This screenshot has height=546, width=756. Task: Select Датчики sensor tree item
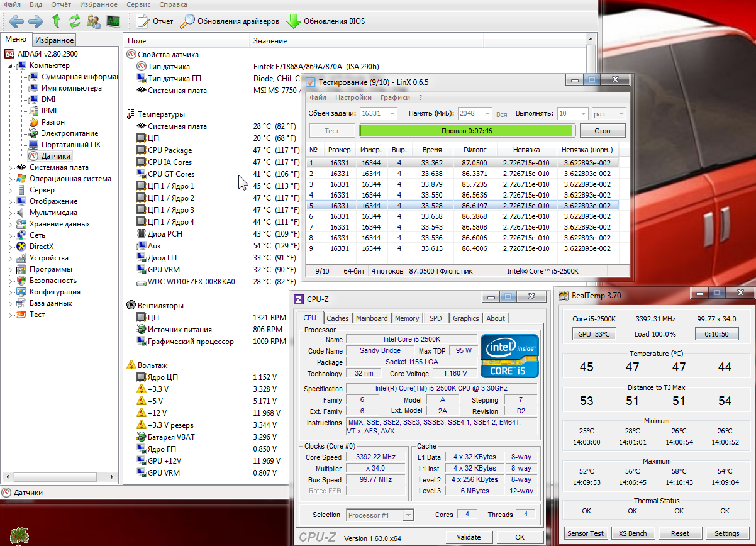50,156
